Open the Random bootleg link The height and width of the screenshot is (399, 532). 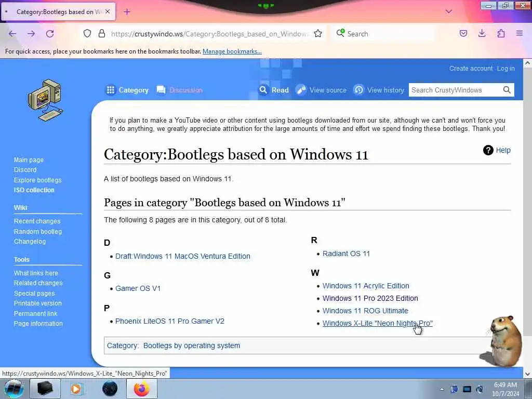point(37,231)
